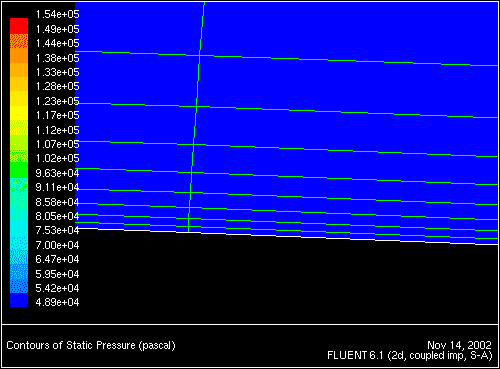Click the 1.33e+05 legend label

pos(57,72)
